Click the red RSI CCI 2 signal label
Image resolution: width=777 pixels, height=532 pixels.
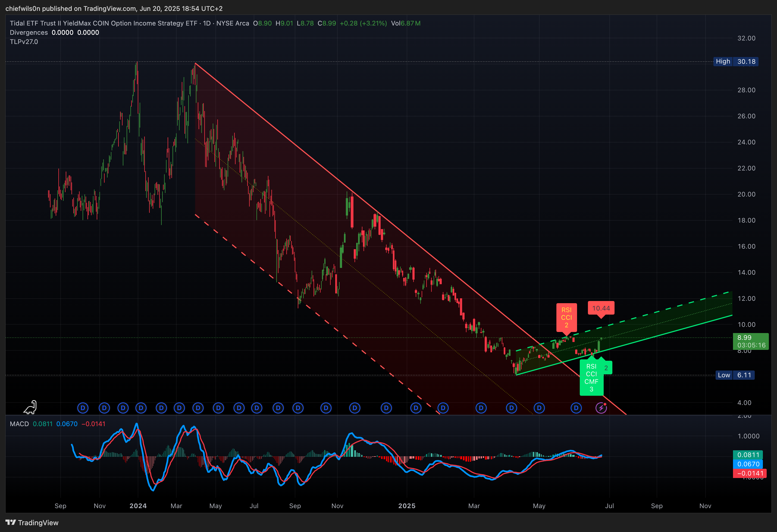pyautogui.click(x=566, y=318)
